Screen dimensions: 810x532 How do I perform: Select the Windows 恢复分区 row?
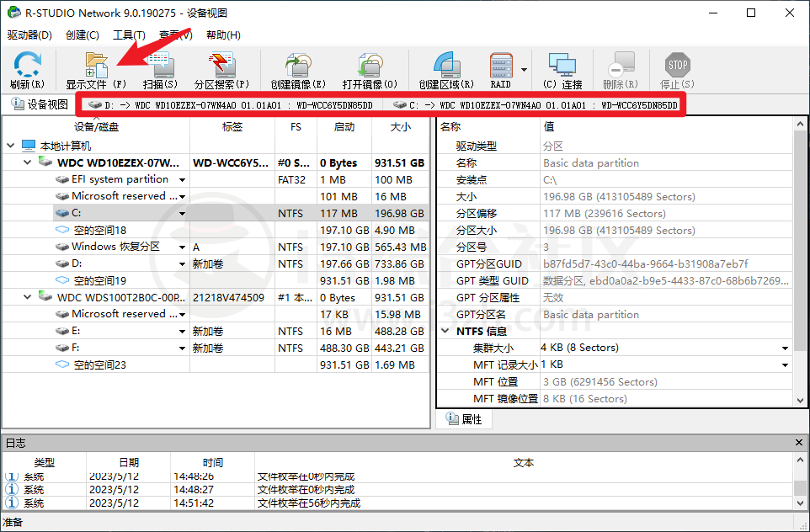(x=216, y=247)
